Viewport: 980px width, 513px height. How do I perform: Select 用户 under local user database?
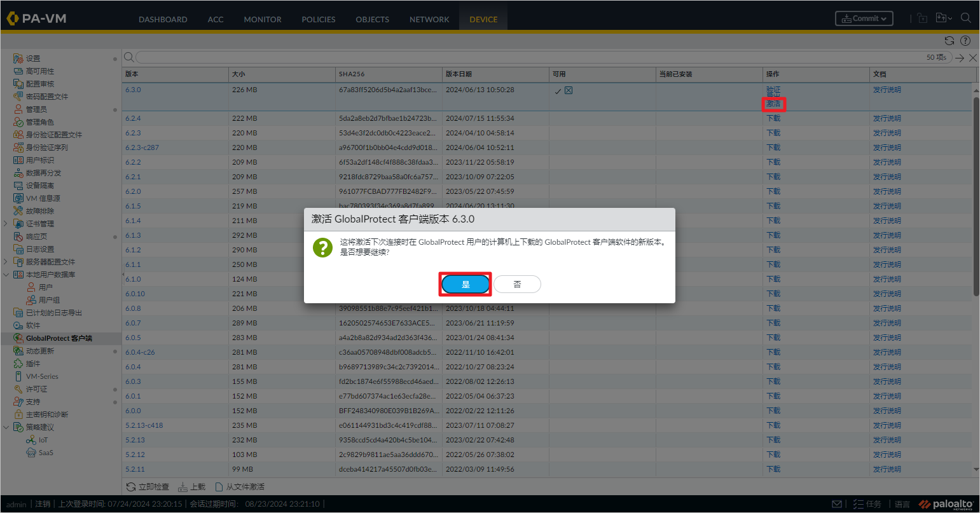[x=45, y=287]
